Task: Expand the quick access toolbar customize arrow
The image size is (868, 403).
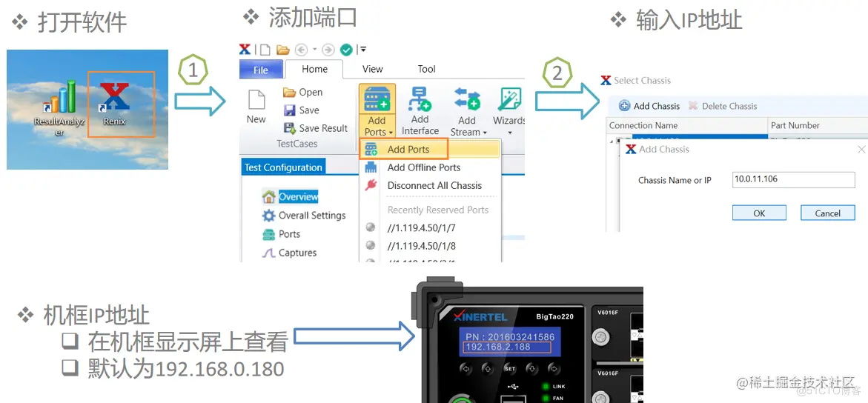Action: pos(363,50)
